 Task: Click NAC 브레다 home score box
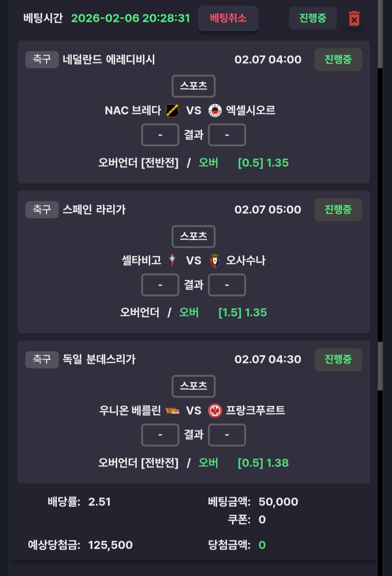[160, 135]
